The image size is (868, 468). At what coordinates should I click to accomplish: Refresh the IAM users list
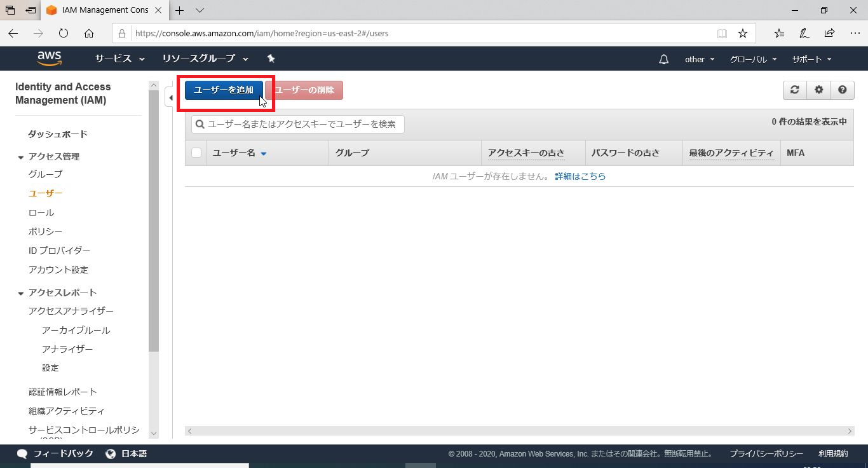[794, 90]
